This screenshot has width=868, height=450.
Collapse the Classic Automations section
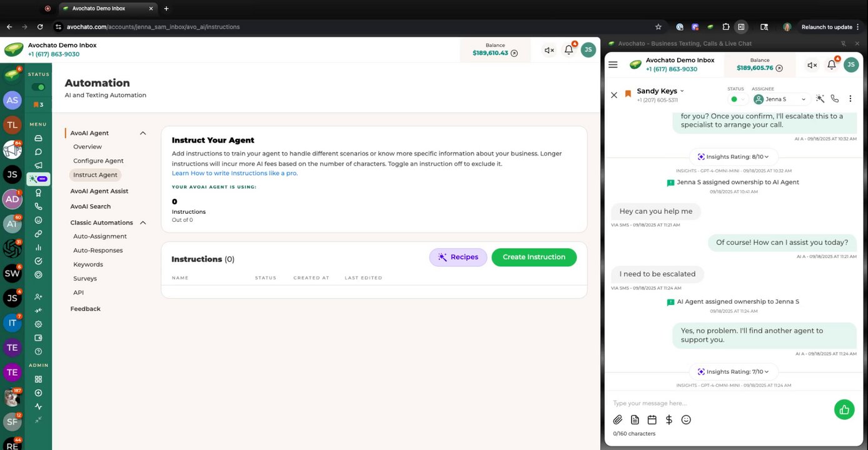tap(143, 222)
